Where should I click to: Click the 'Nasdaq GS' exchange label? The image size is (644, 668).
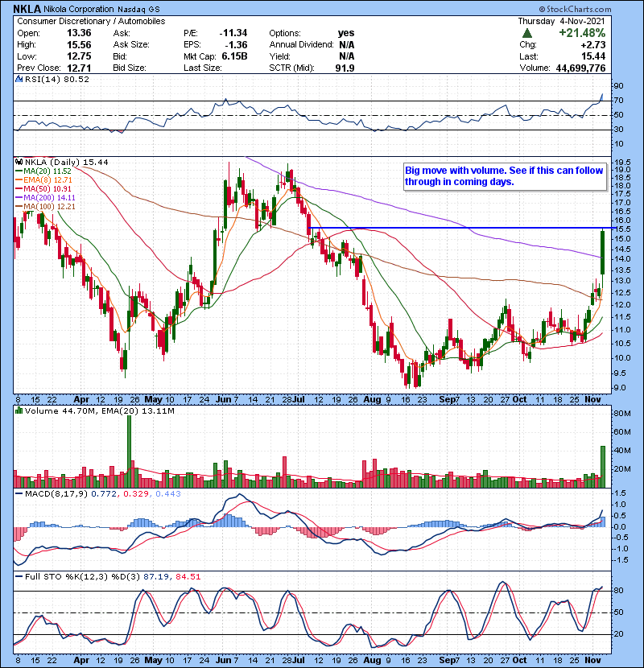click(138, 10)
